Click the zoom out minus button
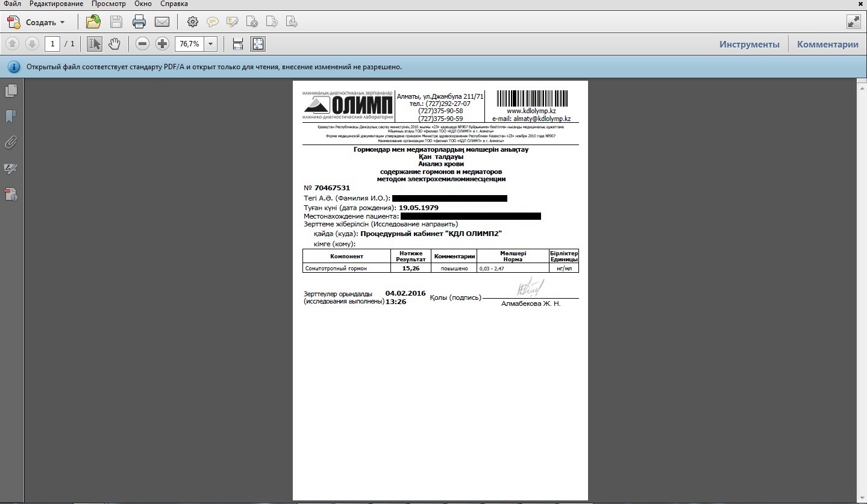 (142, 43)
